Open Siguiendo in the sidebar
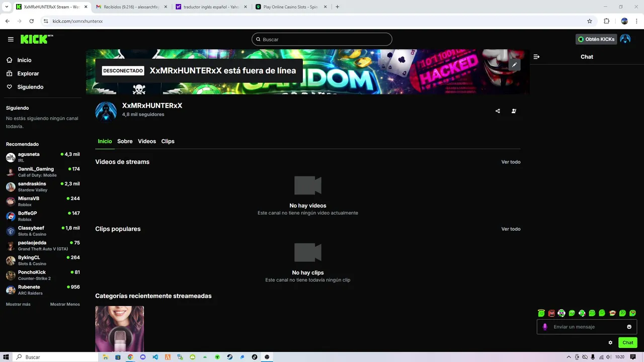Viewport: 644px width, 362px height. (x=30, y=87)
